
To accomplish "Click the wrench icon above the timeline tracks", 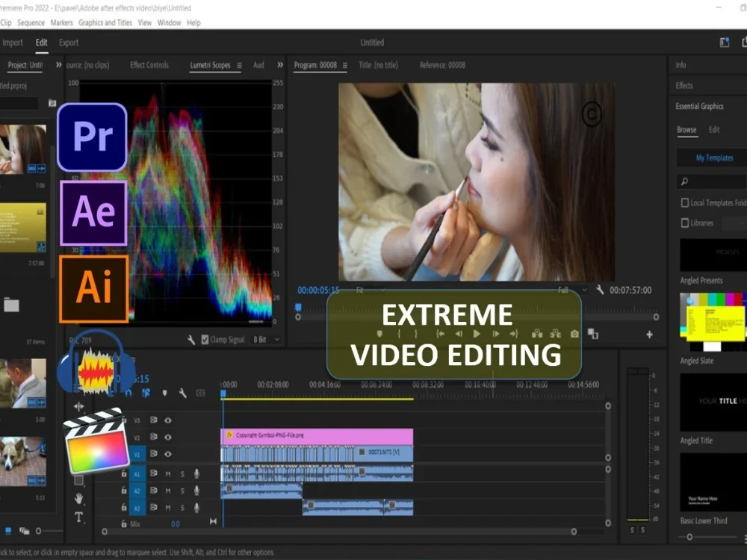I will (182, 392).
